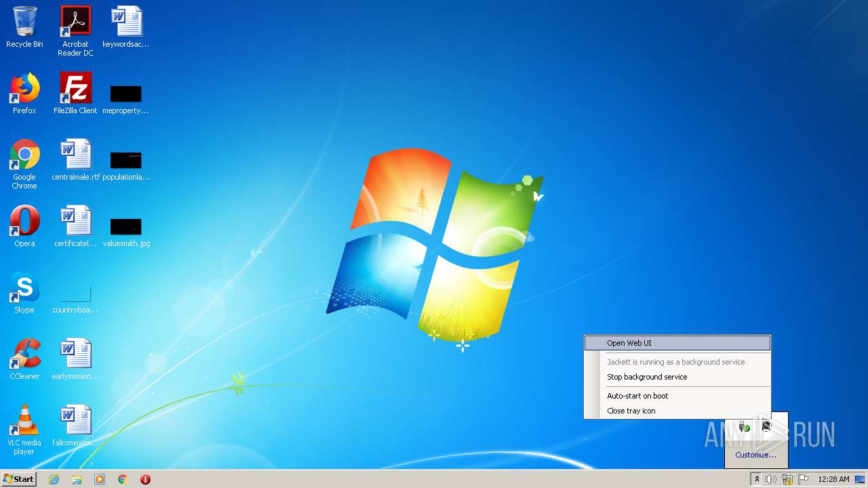This screenshot has width=868, height=488.
Task: Click Safely Remove Hardware tray icon
Action: pyautogui.click(x=745, y=426)
